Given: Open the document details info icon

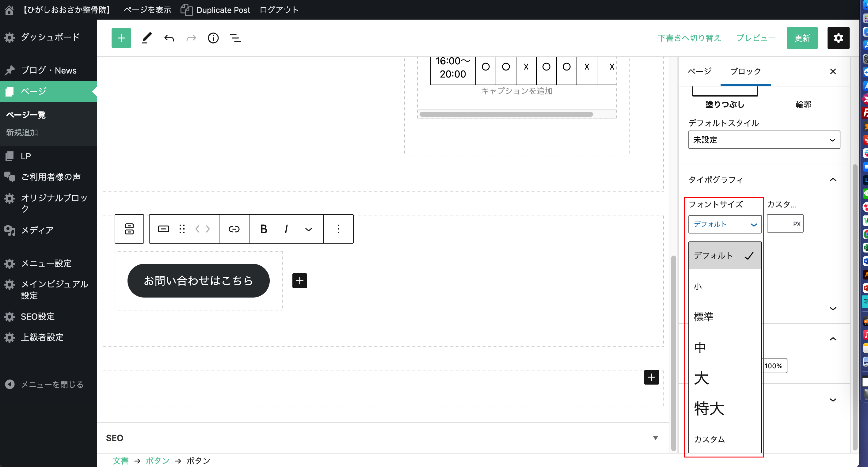Looking at the screenshot, I should click(x=213, y=38).
